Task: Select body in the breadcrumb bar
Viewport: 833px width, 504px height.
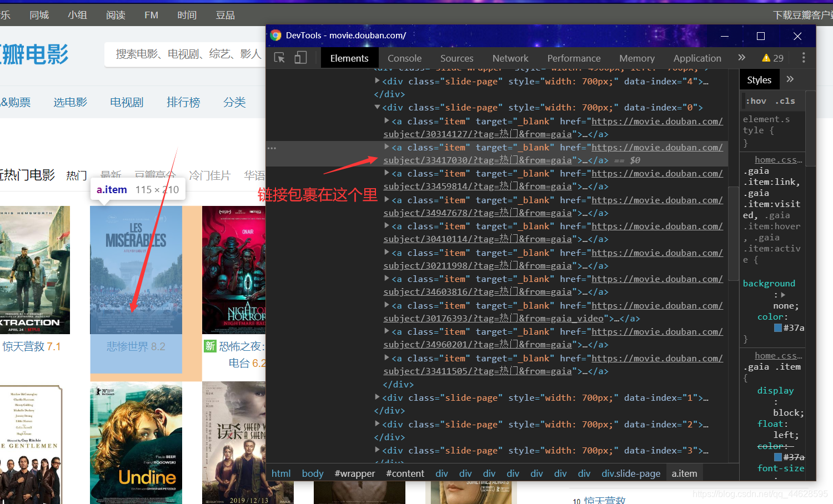Action: point(313,473)
